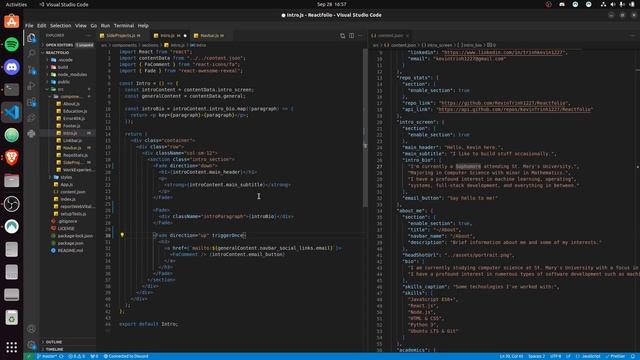Open left editor group More Actions menu
This screenshot has height=360, width=640.
[x=360, y=36]
